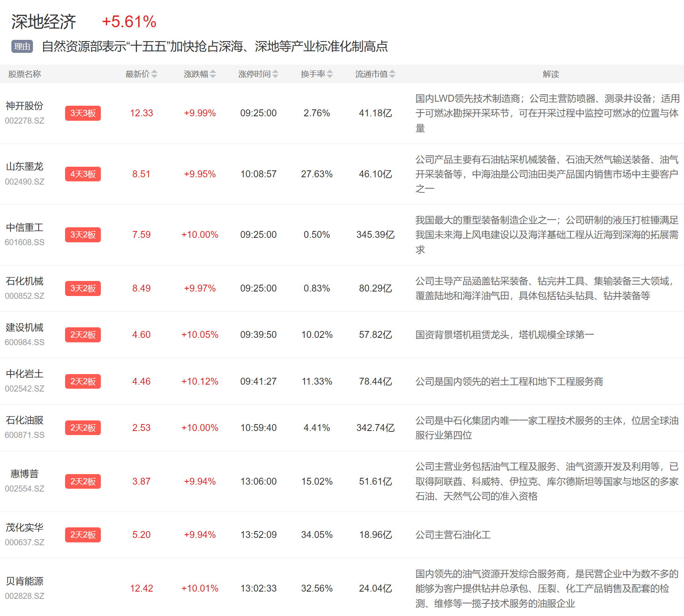Viewport: 684px width, 616px height.
Task: Click 4天3板 badge for 山东墨龙
Action: click(83, 174)
